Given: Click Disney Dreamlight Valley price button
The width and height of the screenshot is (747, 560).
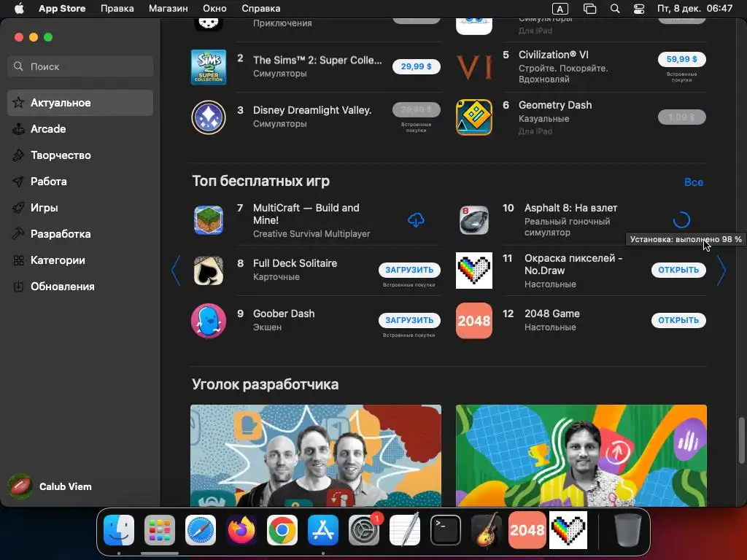Looking at the screenshot, I should [x=416, y=109].
